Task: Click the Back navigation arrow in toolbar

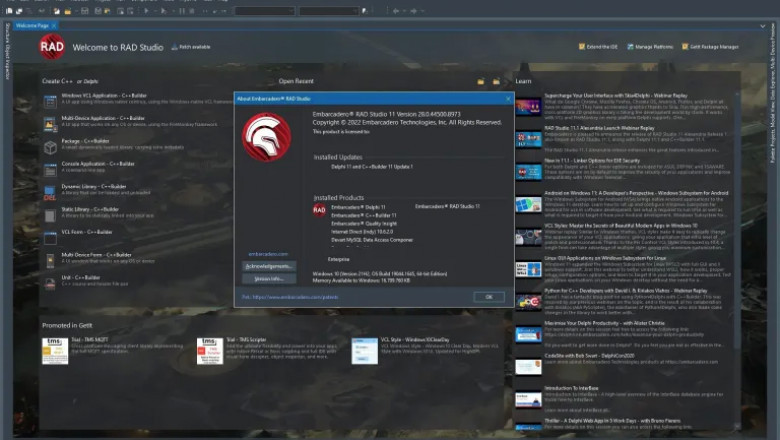Action: [396, 10]
